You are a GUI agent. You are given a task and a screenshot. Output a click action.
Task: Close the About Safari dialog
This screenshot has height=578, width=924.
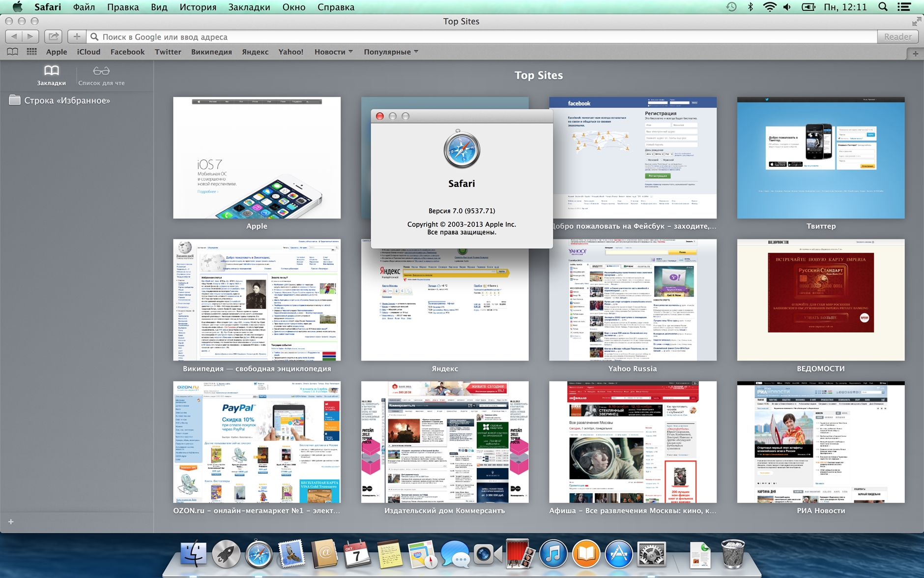point(379,116)
